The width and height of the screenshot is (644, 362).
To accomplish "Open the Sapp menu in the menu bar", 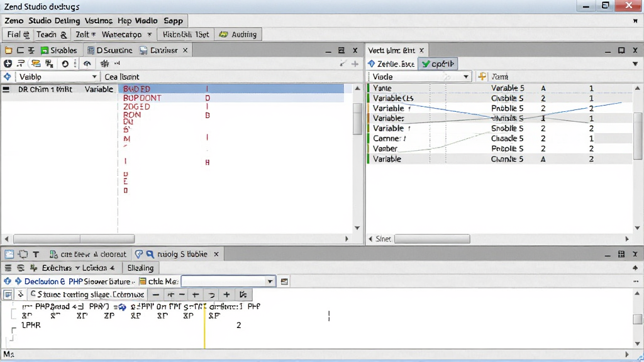I will pyautogui.click(x=173, y=21).
